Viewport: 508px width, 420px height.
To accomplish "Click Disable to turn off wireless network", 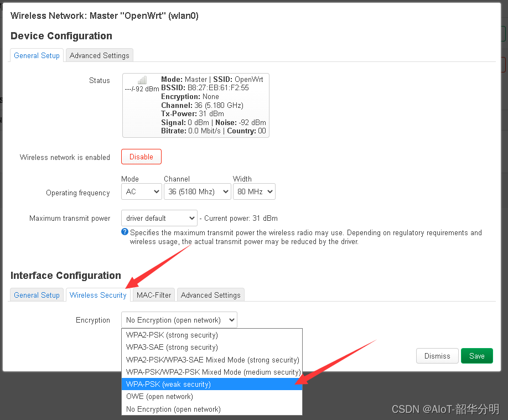I will [x=141, y=157].
